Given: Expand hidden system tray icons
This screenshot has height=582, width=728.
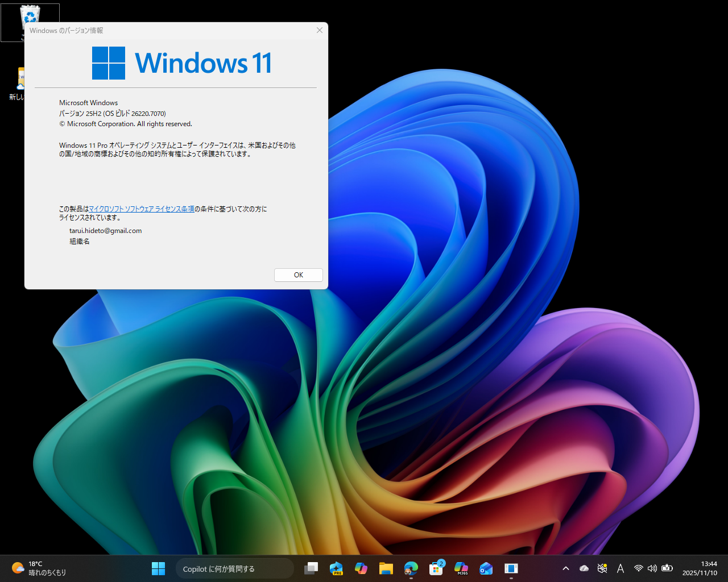Looking at the screenshot, I should [566, 568].
